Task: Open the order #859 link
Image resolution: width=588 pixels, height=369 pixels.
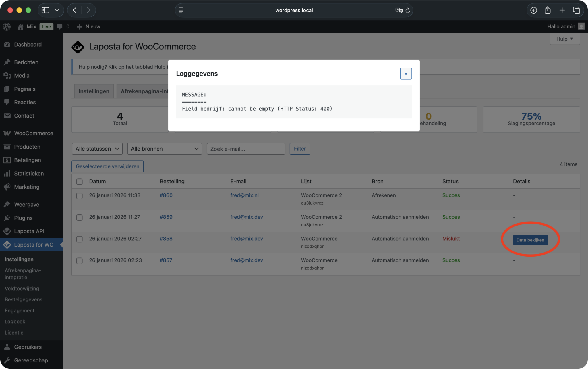Action: [166, 217]
